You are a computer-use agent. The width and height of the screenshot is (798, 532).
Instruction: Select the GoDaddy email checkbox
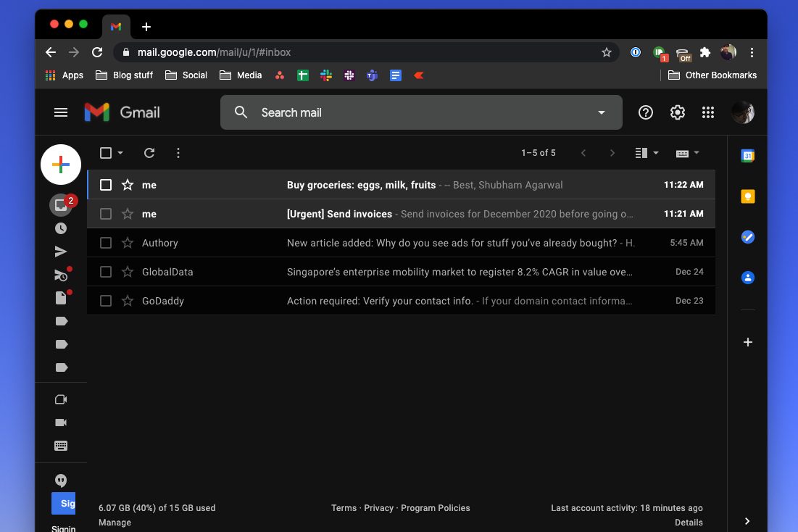click(x=105, y=301)
